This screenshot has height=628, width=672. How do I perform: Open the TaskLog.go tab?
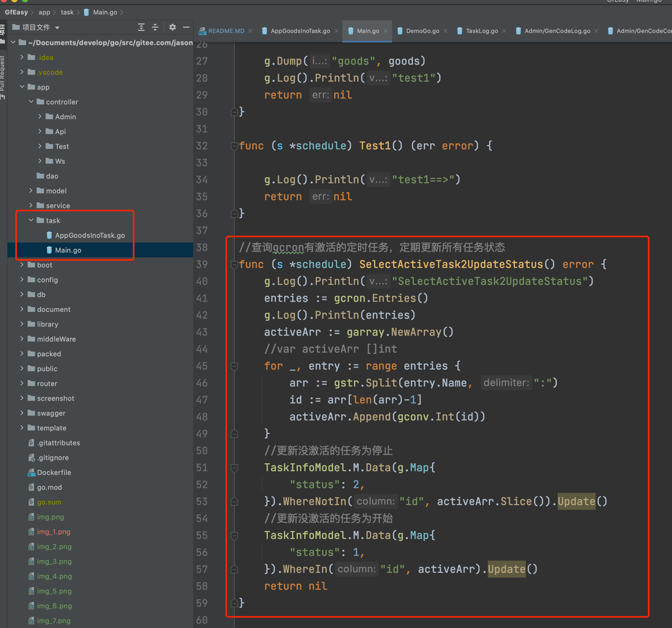[477, 31]
